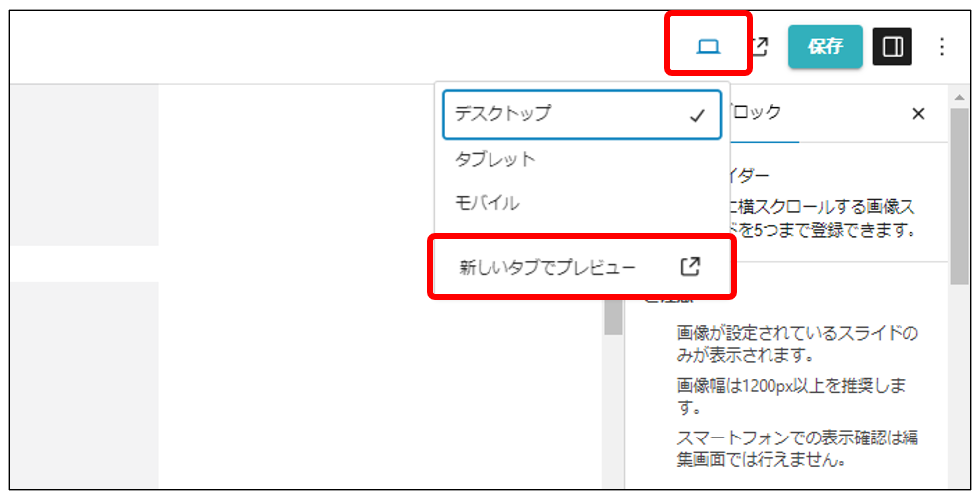Switch preview to タブレット
This screenshot has width=980, height=501.
tap(495, 159)
